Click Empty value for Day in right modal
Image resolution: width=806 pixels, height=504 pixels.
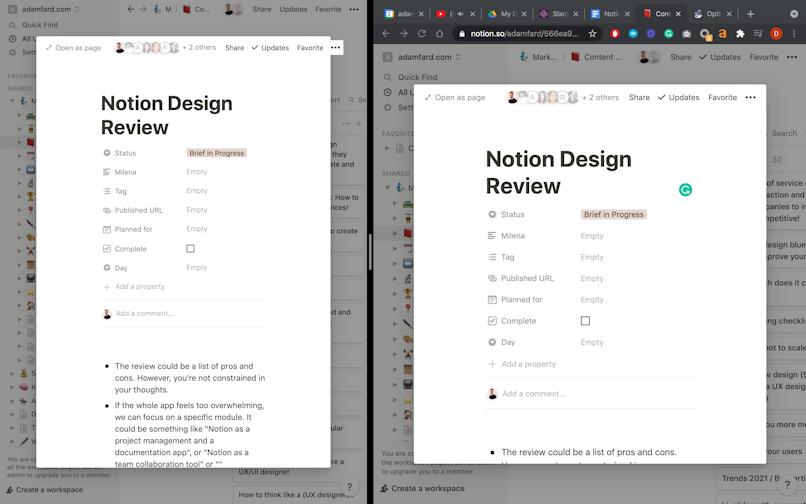point(592,343)
